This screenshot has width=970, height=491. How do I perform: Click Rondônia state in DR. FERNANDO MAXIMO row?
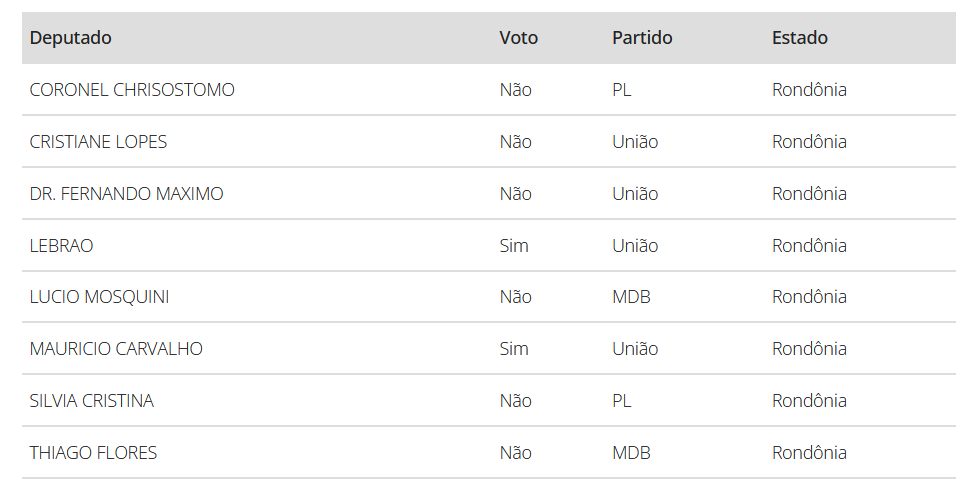(809, 194)
